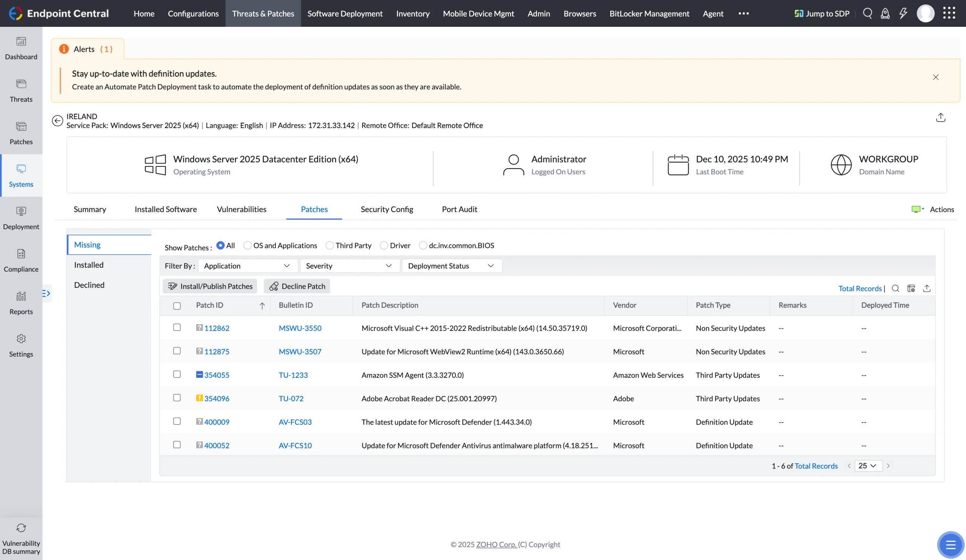Select the Driver radio button

pyautogui.click(x=384, y=245)
